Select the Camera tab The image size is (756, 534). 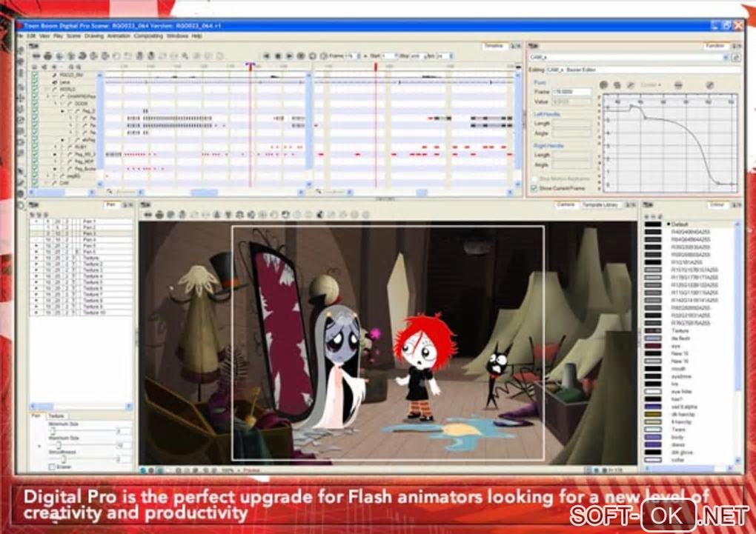click(x=566, y=205)
